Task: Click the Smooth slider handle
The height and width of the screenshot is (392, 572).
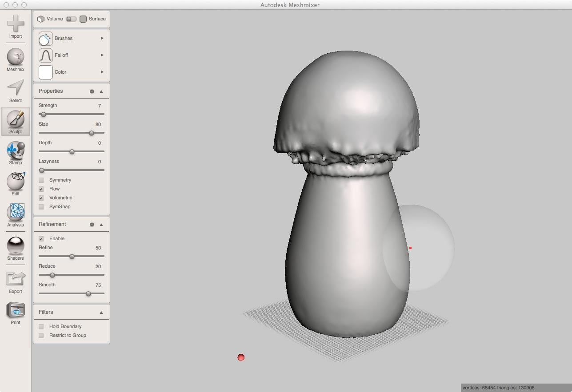Action: point(88,294)
